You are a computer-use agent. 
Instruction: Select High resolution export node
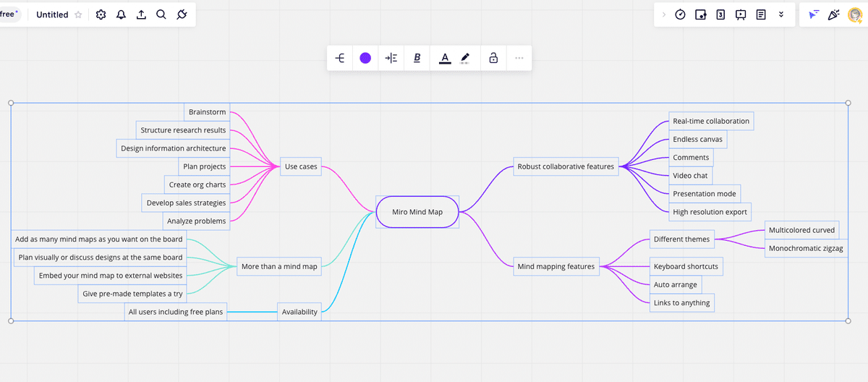click(x=710, y=211)
